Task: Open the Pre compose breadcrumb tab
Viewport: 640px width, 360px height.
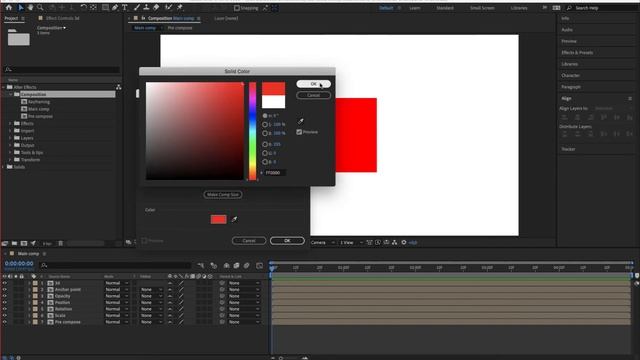Action: (x=180, y=28)
